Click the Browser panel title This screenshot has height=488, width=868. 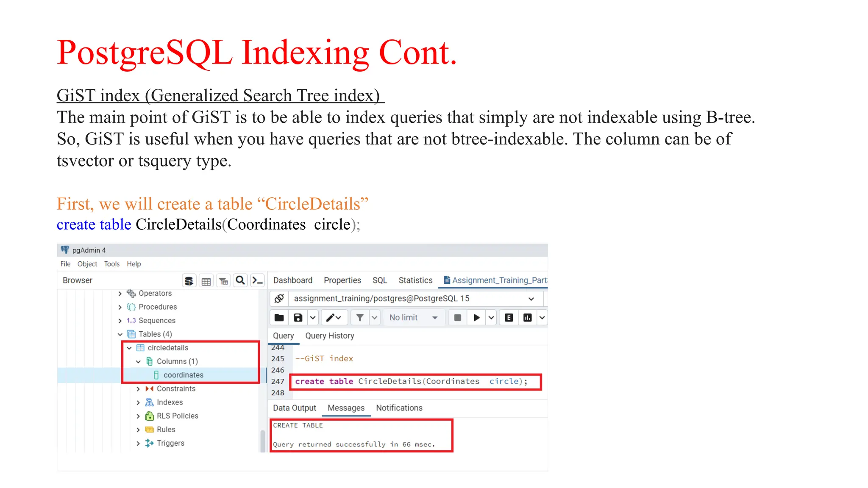(x=78, y=280)
